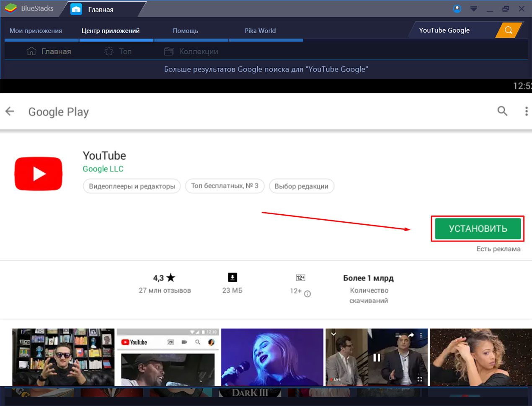Open the Коллекции section
The height and width of the screenshot is (406, 532).
point(191,51)
